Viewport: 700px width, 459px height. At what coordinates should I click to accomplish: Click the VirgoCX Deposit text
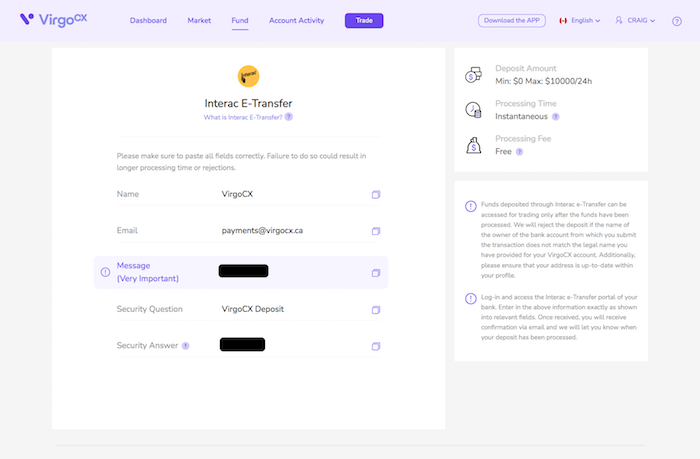pos(253,309)
